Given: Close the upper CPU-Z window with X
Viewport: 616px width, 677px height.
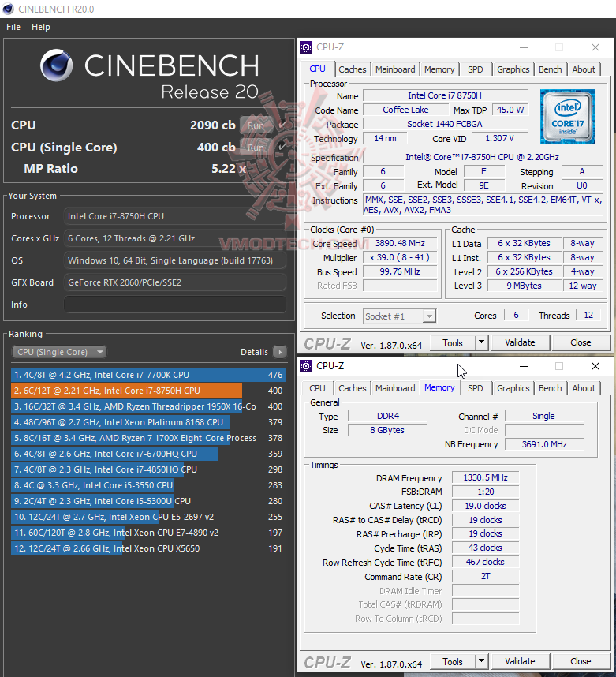Looking at the screenshot, I should pos(595,47).
